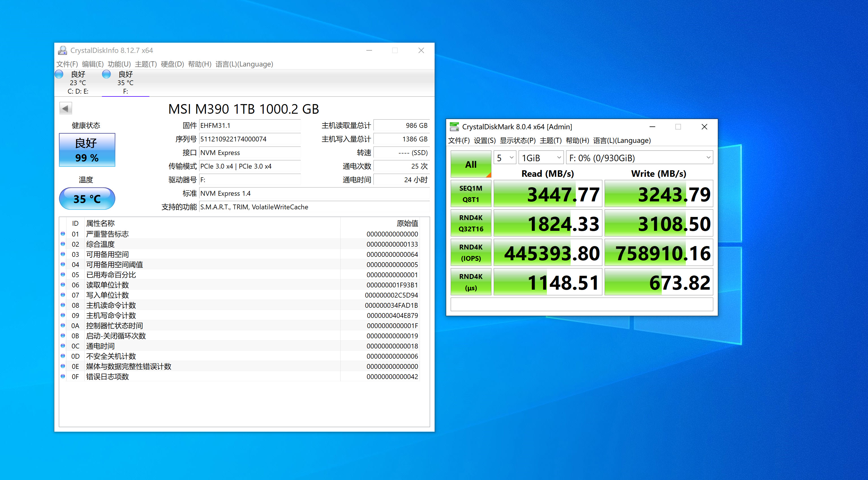
Task: Expand the F: 0% drive selection dropdown
Action: [x=639, y=158]
